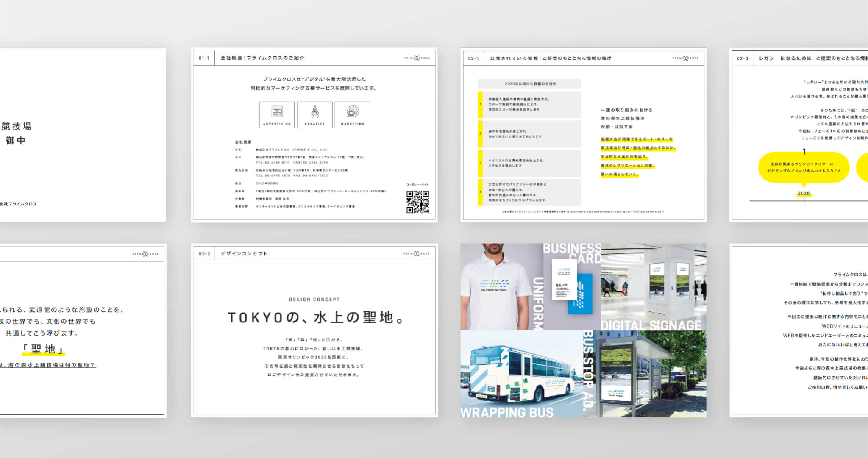Viewport: 868px width, 458px height.
Task: Click direction item number 1 on slide 02-1
Action: click(529, 104)
